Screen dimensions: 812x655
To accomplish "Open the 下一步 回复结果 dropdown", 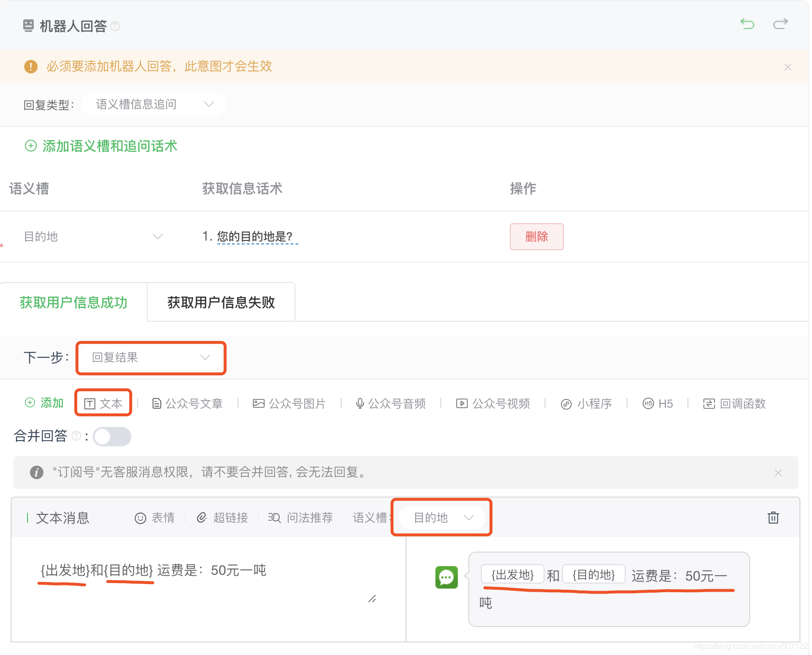I will click(151, 357).
